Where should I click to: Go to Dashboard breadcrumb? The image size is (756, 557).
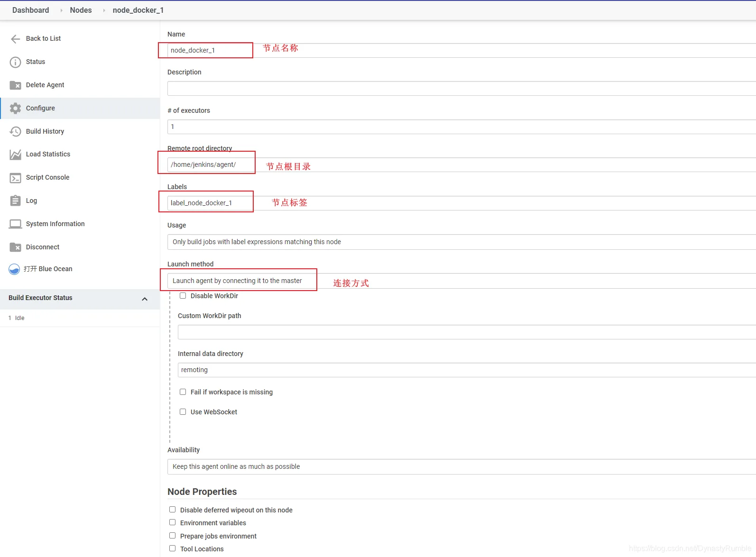tap(30, 10)
